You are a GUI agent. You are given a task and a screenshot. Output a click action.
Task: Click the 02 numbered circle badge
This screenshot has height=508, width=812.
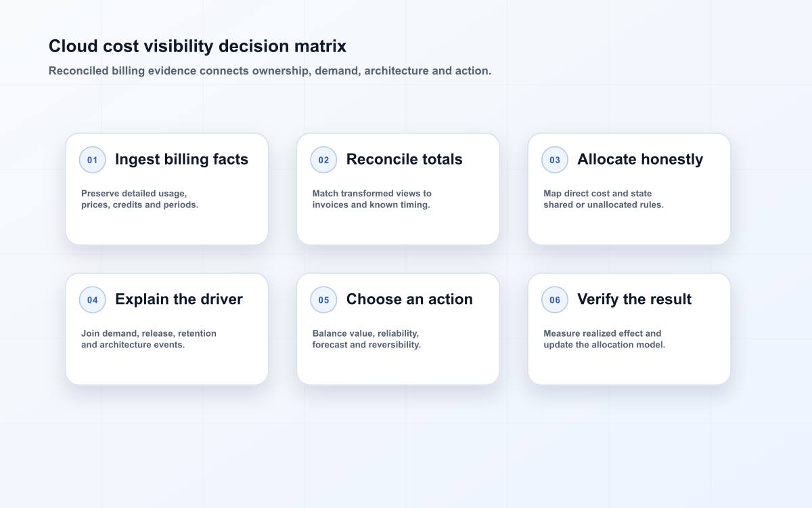point(323,160)
